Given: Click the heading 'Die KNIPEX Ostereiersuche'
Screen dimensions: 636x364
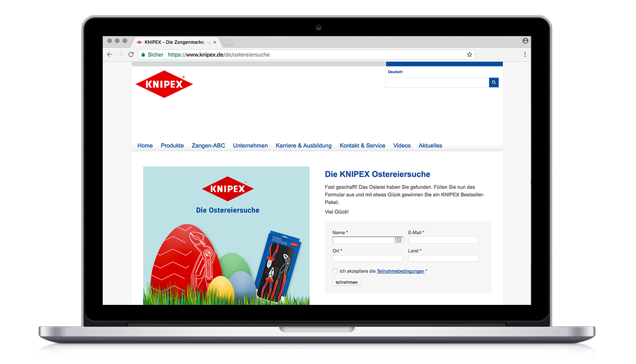Looking at the screenshot, I should tap(378, 174).
